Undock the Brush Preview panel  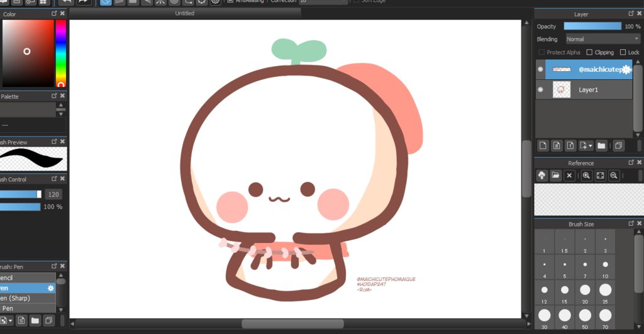54,142
